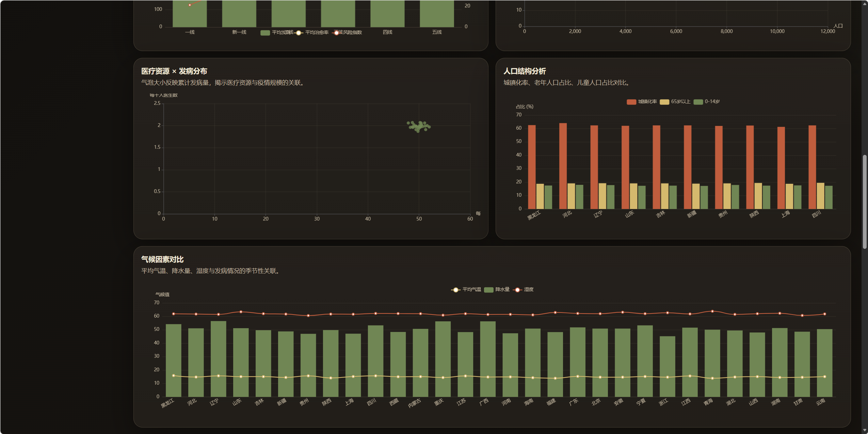This screenshot has height=434, width=868.
Task: Click the 人口结构分析 panel heading
Action: click(x=524, y=71)
